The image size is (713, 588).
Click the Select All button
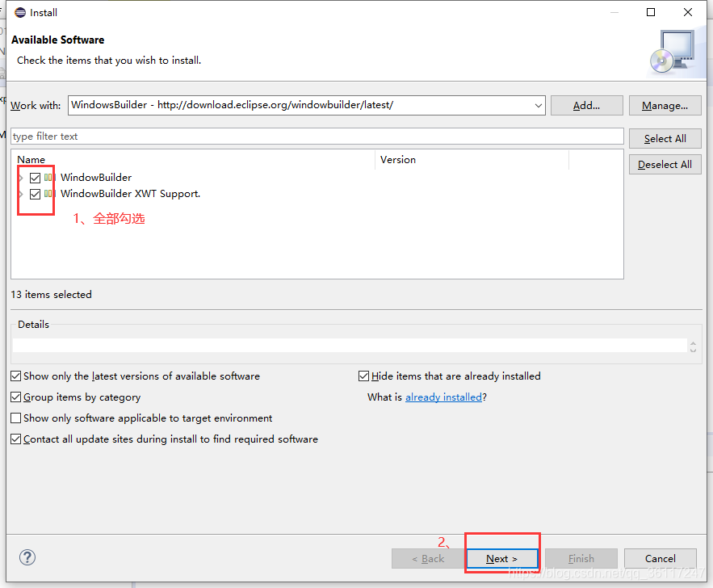point(665,139)
